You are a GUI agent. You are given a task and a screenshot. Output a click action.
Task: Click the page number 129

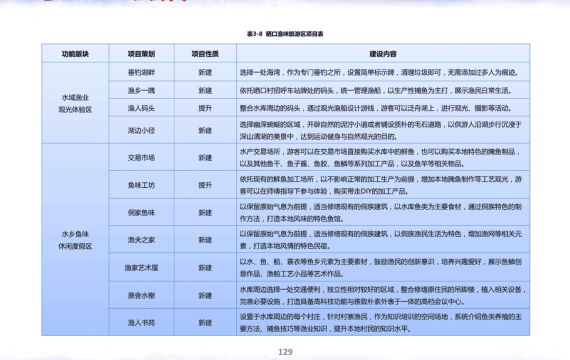(285, 352)
